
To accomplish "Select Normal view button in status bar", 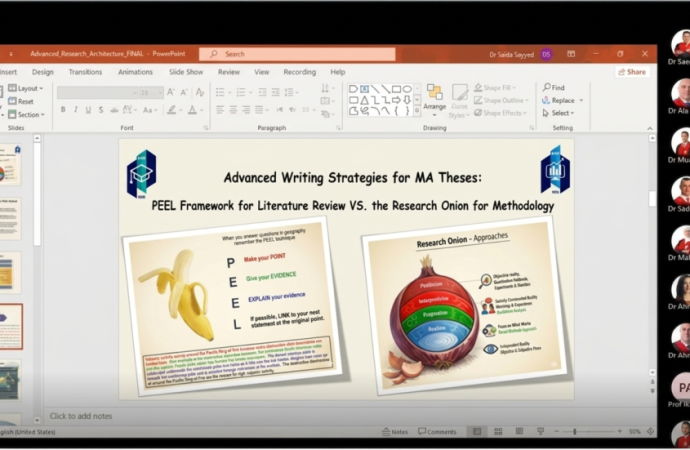I will 476,431.
